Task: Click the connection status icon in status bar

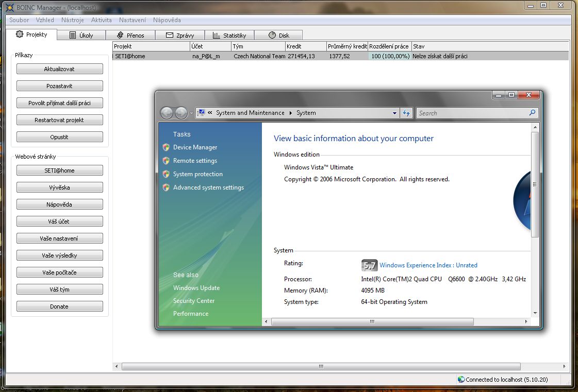Action: (x=461, y=379)
